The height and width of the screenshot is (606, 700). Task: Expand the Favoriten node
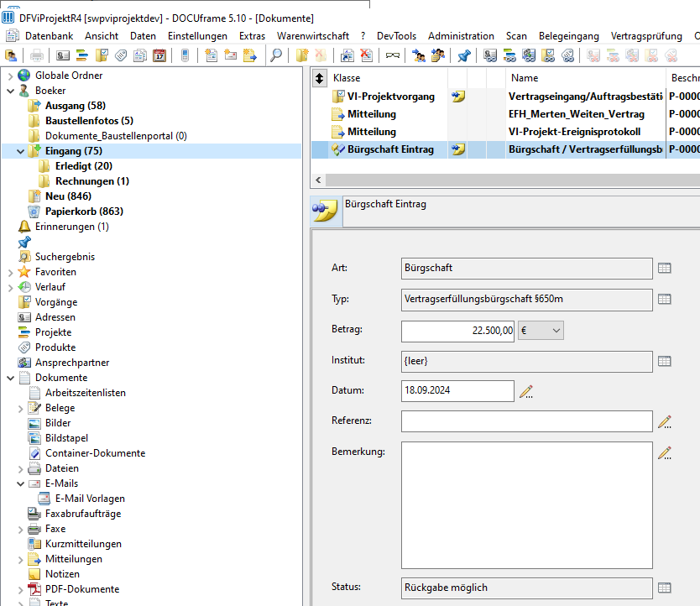10,273
